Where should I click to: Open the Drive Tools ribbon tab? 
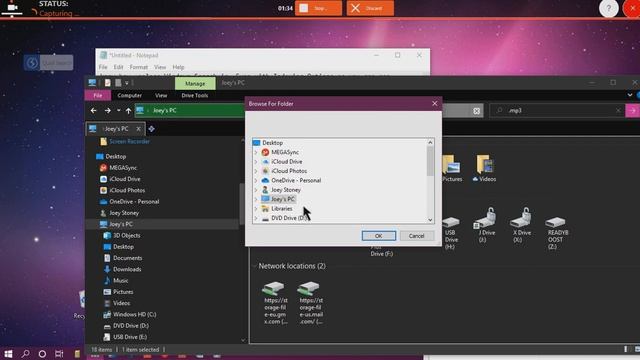pos(195,96)
